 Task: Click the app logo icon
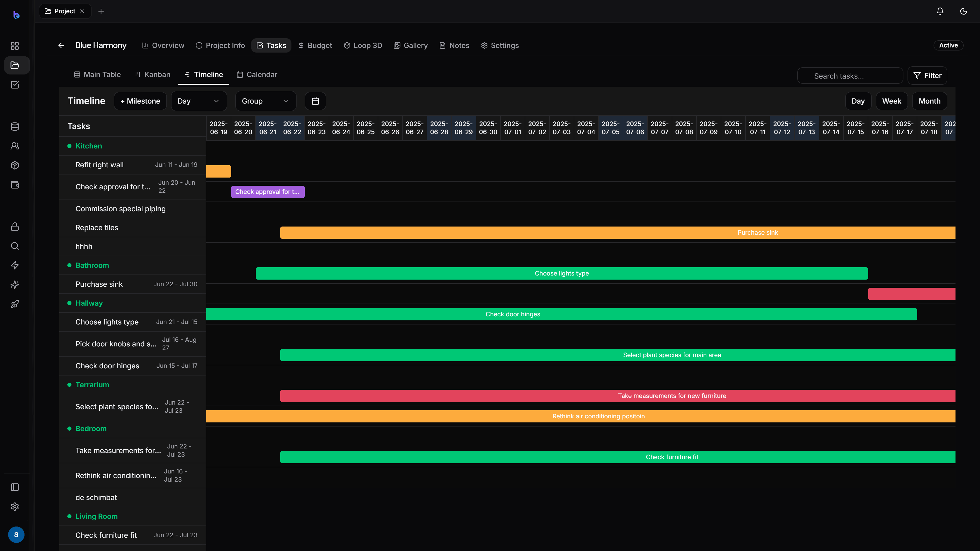[16, 15]
